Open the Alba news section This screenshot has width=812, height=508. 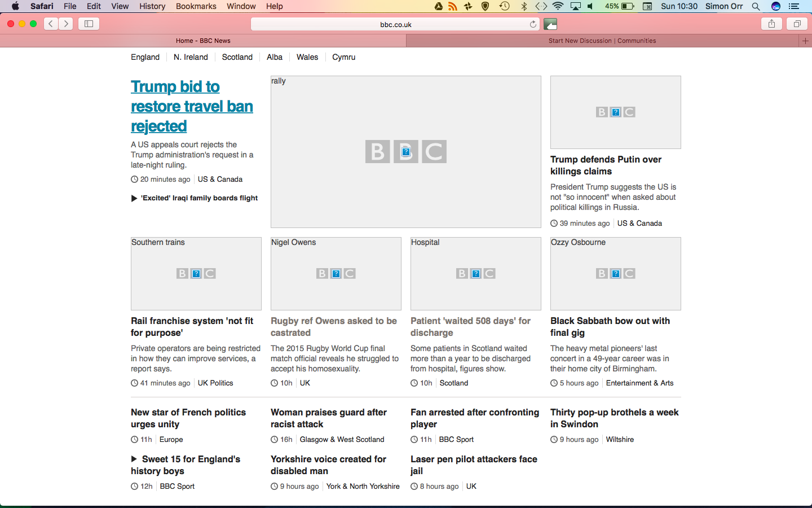(x=275, y=57)
